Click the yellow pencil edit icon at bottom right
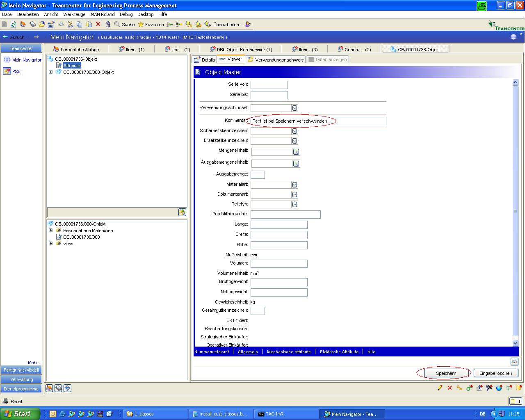Image resolution: width=525 pixels, height=420 pixels. point(440,388)
